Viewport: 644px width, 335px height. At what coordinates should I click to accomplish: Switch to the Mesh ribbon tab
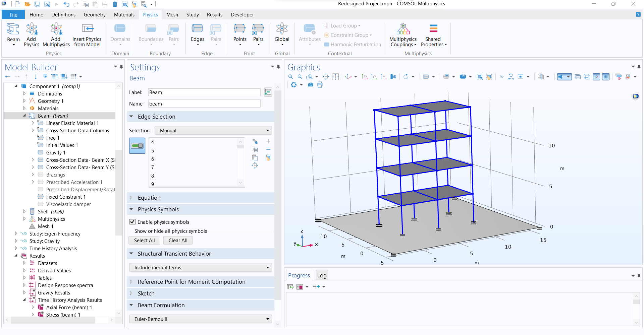[x=172, y=15]
